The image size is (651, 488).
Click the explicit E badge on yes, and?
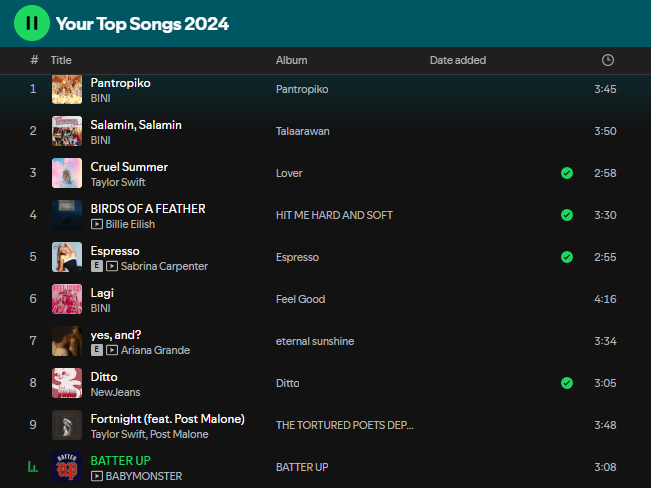(x=97, y=350)
